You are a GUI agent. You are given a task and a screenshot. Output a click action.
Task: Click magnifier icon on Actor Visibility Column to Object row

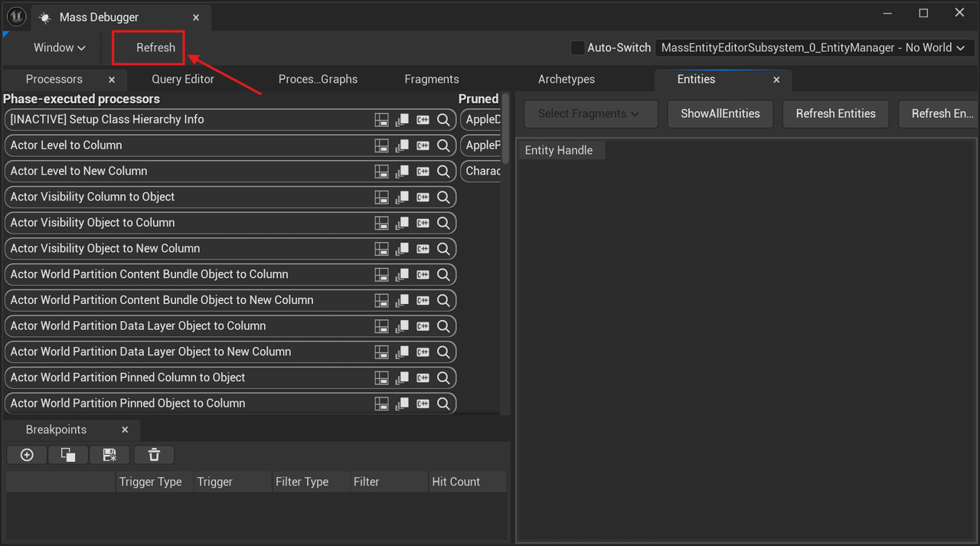443,197
